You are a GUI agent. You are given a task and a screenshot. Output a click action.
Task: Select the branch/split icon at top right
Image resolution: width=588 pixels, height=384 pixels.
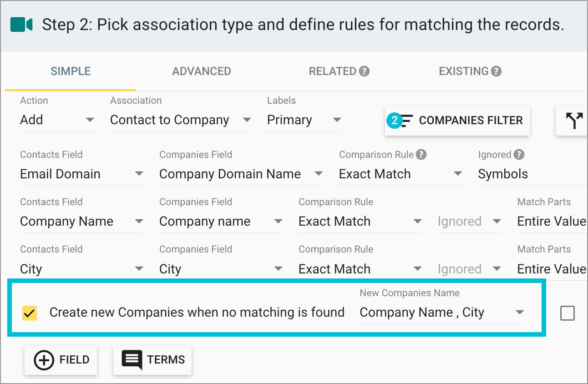[x=574, y=121]
